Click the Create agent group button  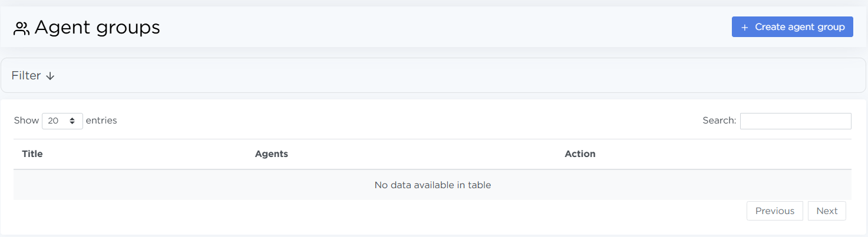[x=792, y=27]
